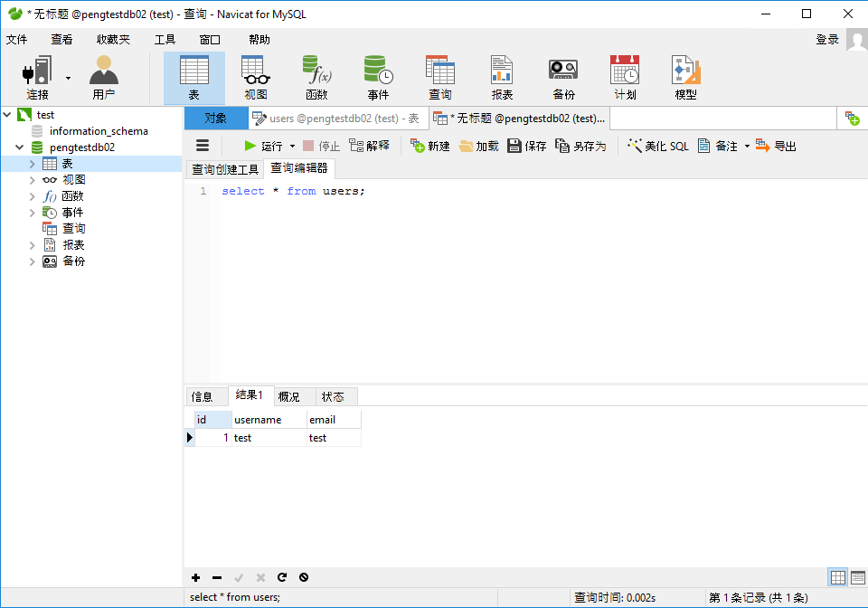The height and width of the screenshot is (608, 868).
Task: Open the 备份 backup toolbar icon
Action: 563,78
